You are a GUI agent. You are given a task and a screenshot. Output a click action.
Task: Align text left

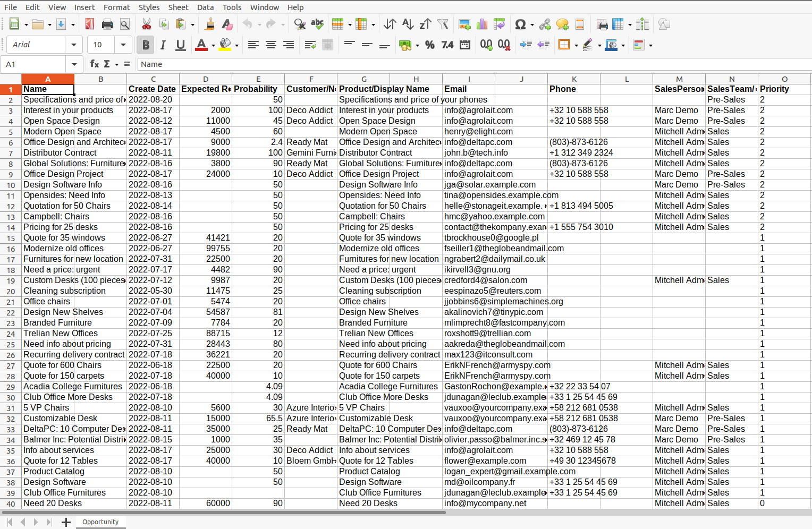pyautogui.click(x=253, y=45)
